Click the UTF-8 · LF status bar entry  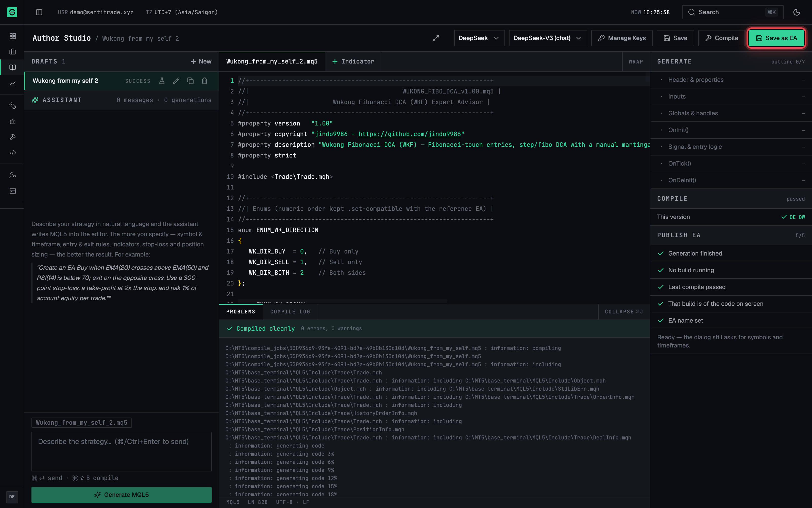pyautogui.click(x=292, y=502)
